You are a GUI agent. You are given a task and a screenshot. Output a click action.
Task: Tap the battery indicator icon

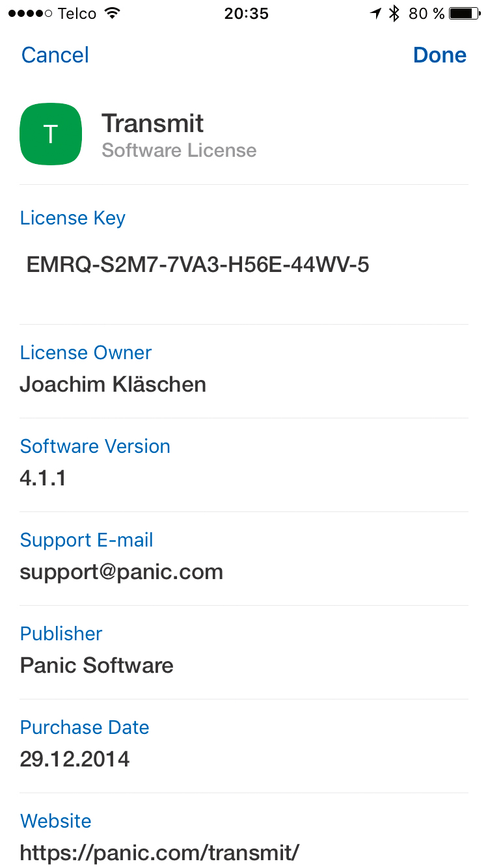pyautogui.click(x=464, y=14)
